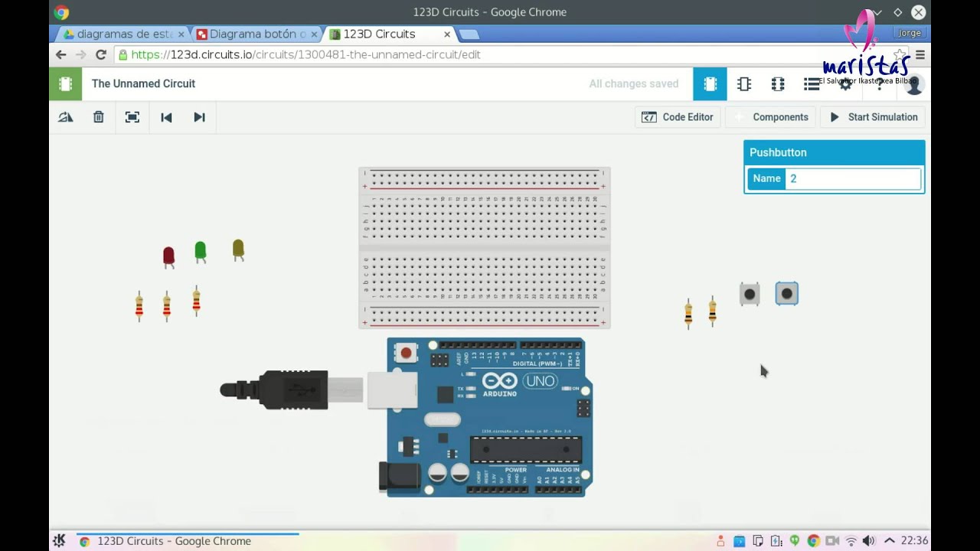This screenshot has height=551, width=980.
Task: Click the Arduino Uno reset button
Action: click(x=406, y=353)
